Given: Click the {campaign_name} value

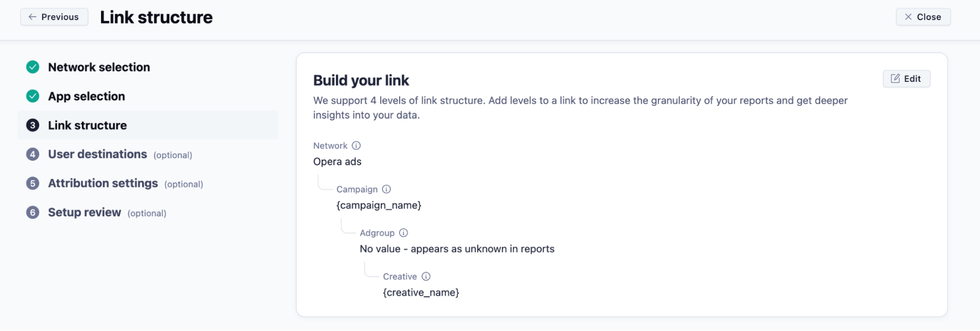Looking at the screenshot, I should pos(378,205).
